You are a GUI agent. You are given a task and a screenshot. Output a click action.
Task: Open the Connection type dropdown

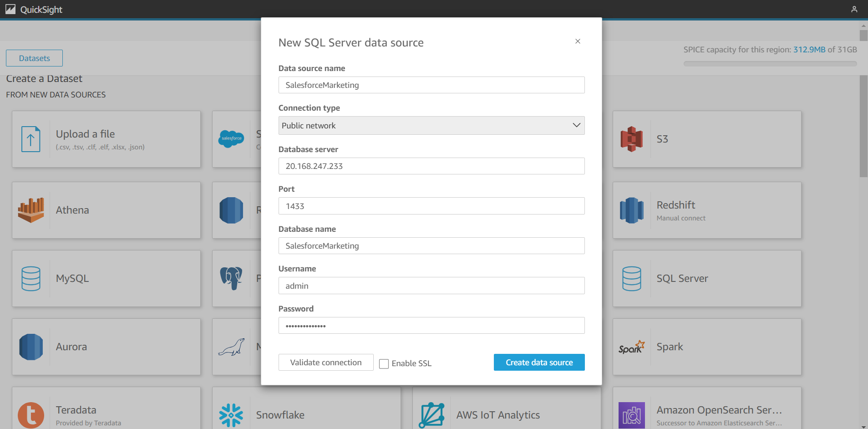click(x=431, y=125)
